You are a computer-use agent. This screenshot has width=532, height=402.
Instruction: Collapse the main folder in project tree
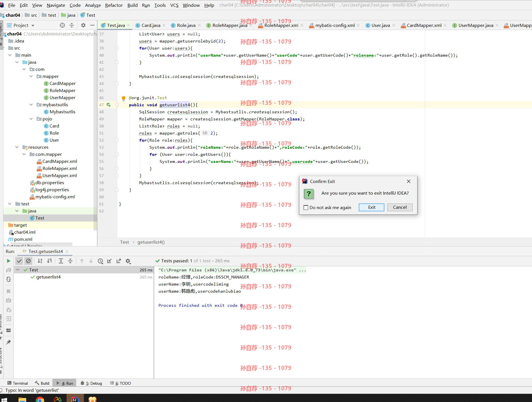[x=10, y=55]
